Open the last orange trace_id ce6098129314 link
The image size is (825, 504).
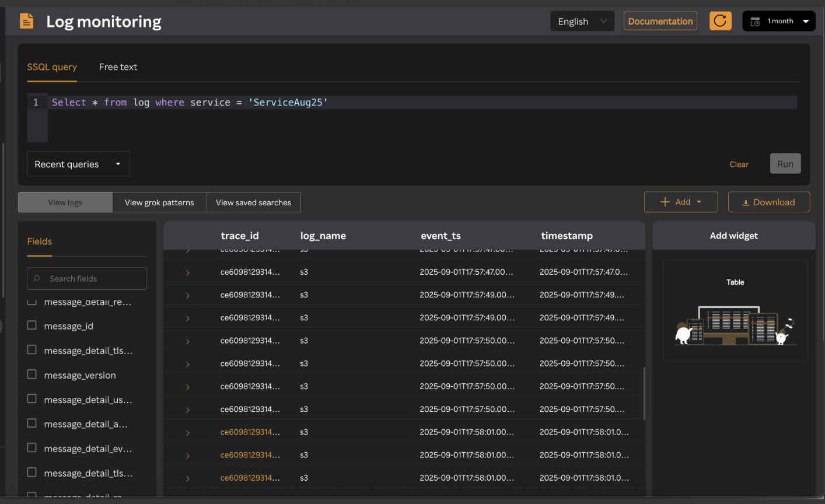[250, 478]
